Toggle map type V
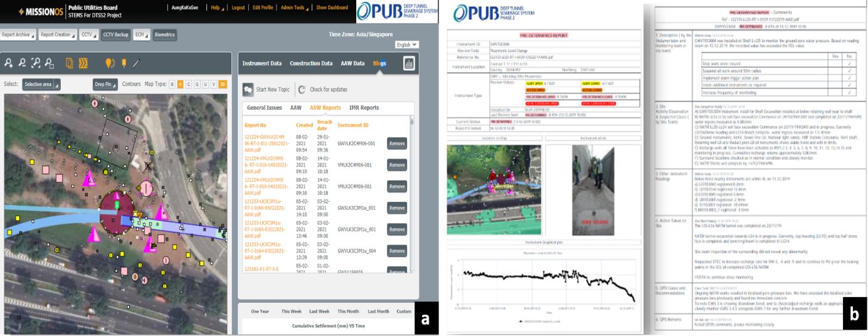 [x=213, y=84]
